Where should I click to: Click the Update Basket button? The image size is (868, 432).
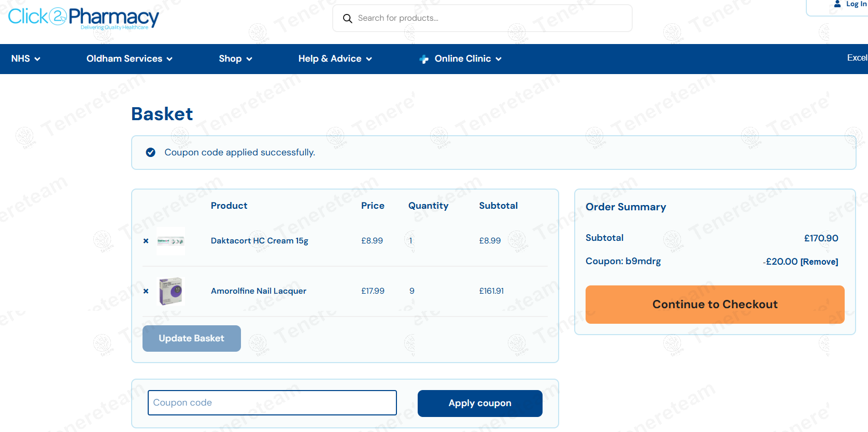(x=191, y=338)
